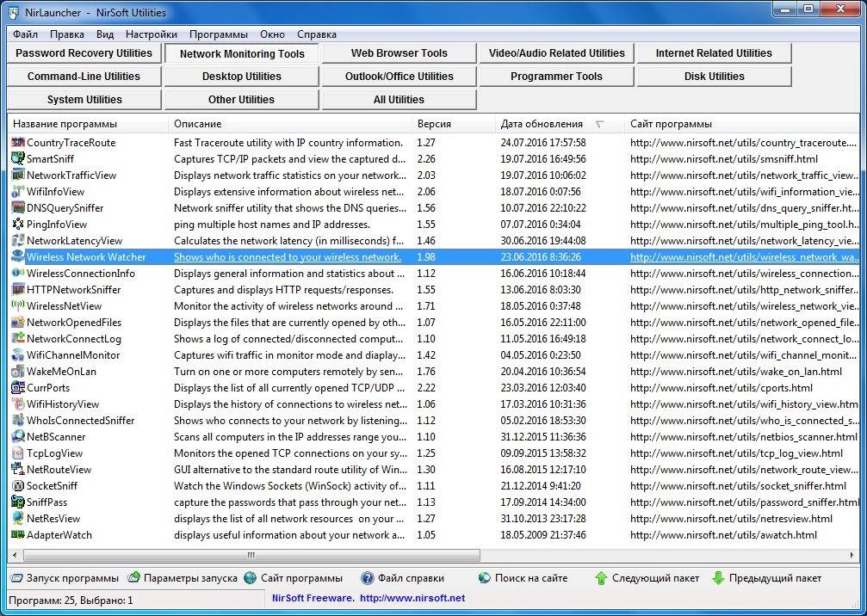This screenshot has width=867, height=616.
Task: Click the CountryTraceRoute program icon
Action: point(18,143)
